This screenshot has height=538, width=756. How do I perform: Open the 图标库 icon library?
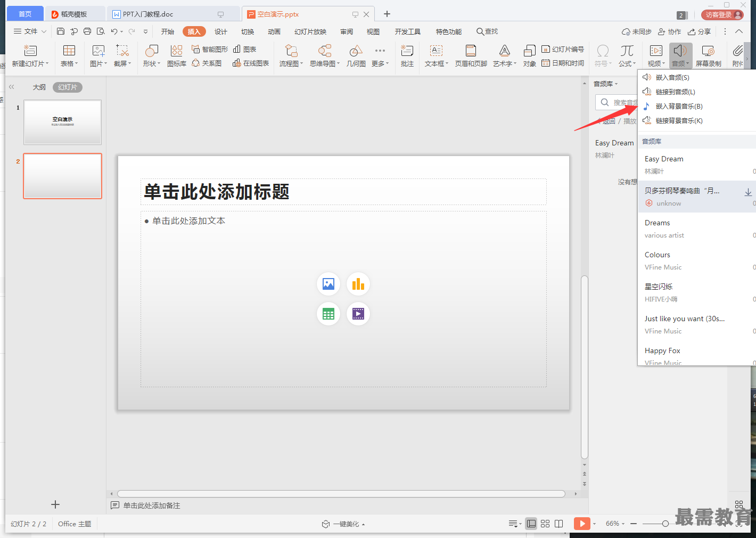177,51
